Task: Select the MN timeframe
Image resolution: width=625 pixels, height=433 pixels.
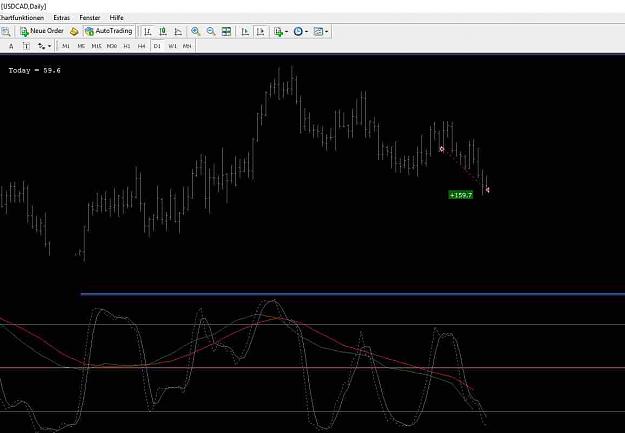Action: tap(187, 46)
